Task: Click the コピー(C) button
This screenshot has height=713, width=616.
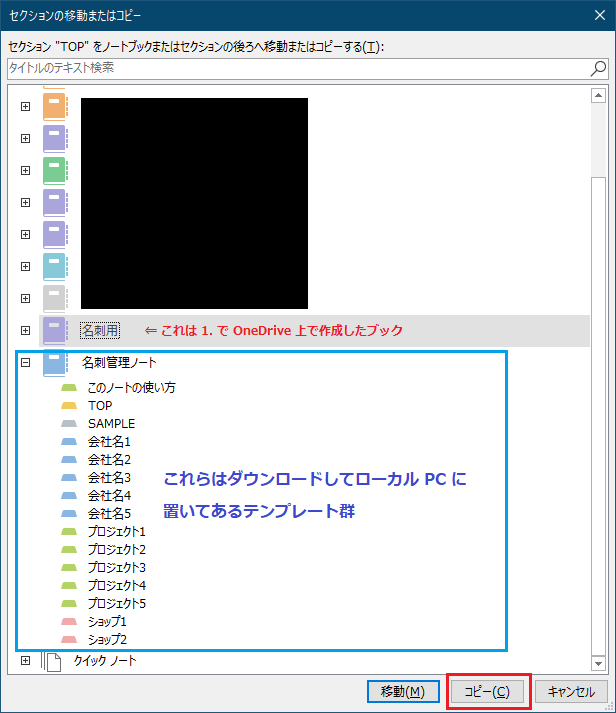Action: (487, 692)
